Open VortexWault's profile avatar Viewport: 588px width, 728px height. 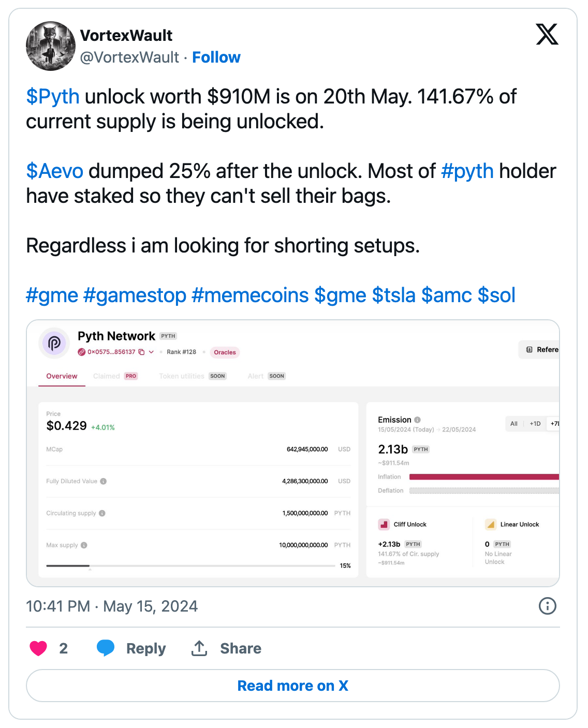coord(51,46)
